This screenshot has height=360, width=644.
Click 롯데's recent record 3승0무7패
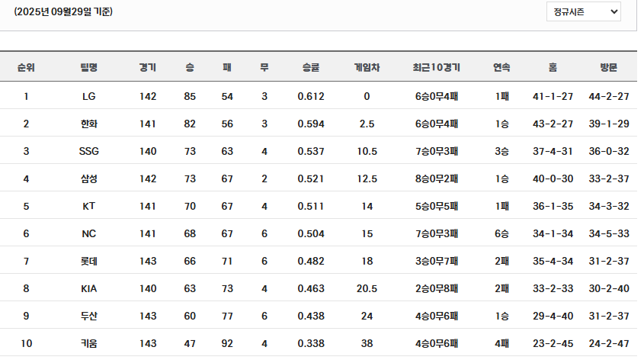coord(437,262)
